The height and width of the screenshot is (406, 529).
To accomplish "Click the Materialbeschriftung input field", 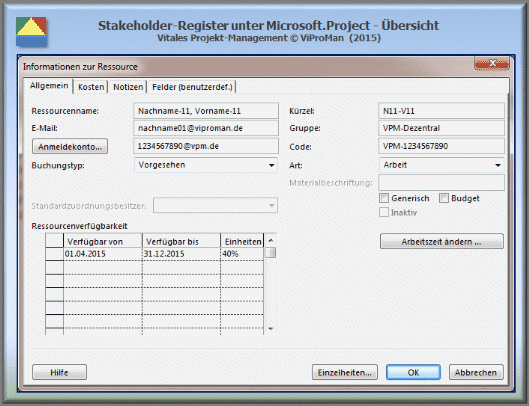I will [441, 183].
